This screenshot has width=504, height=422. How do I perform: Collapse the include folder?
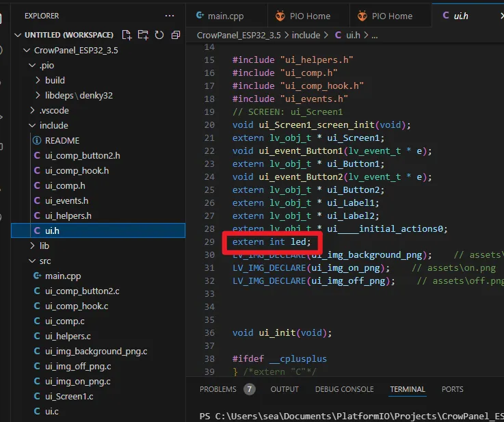(x=32, y=125)
